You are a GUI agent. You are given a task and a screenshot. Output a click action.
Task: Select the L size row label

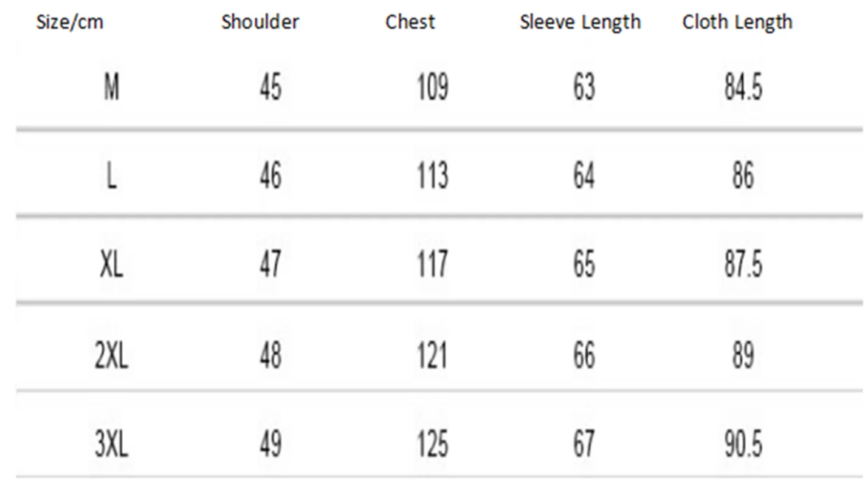coord(111,177)
